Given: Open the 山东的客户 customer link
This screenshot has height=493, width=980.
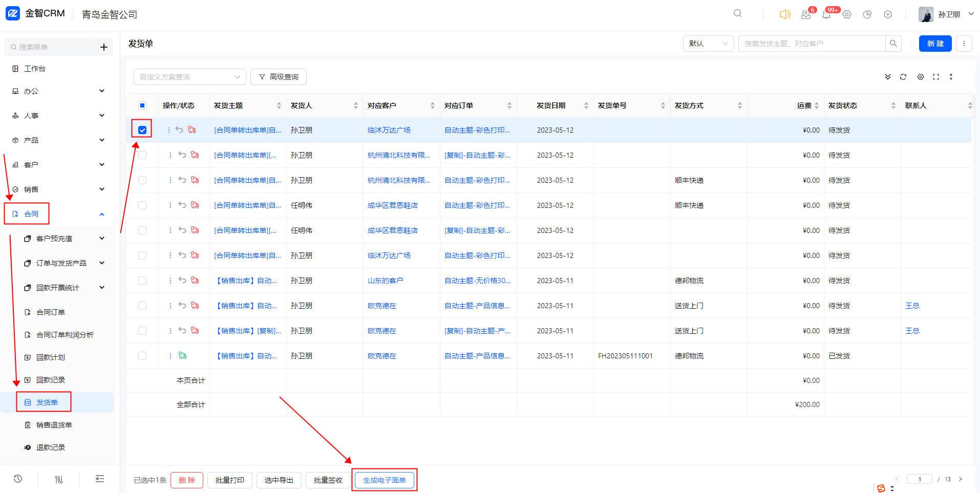Looking at the screenshot, I should click(386, 281).
